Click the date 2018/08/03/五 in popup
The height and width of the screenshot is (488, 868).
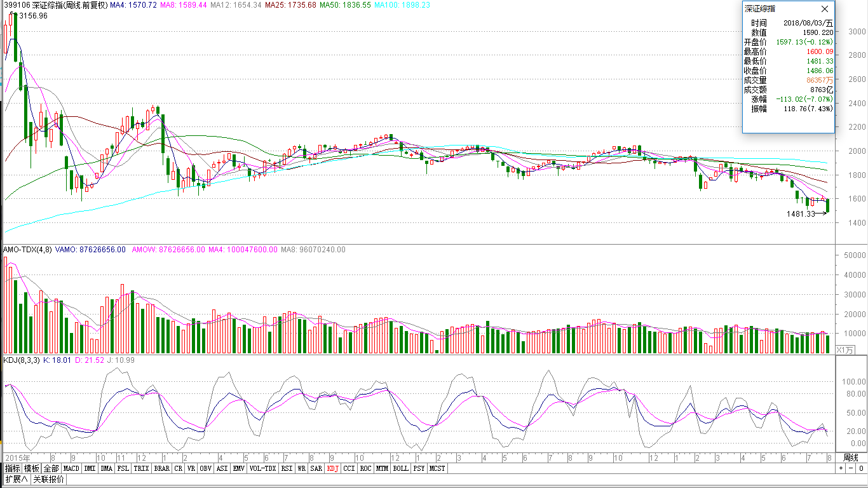tap(808, 23)
